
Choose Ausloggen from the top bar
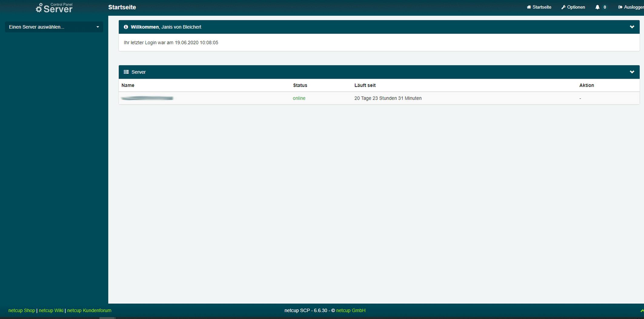[633, 7]
